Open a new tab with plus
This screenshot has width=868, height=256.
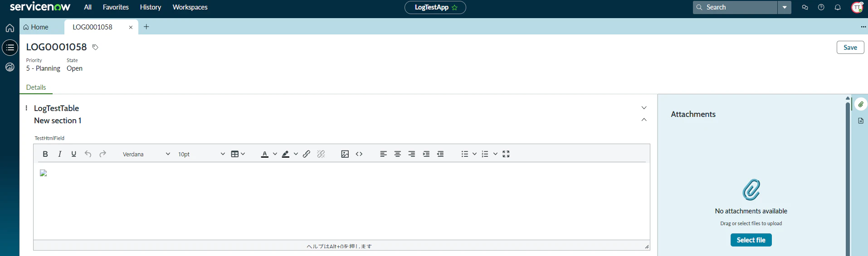click(146, 27)
